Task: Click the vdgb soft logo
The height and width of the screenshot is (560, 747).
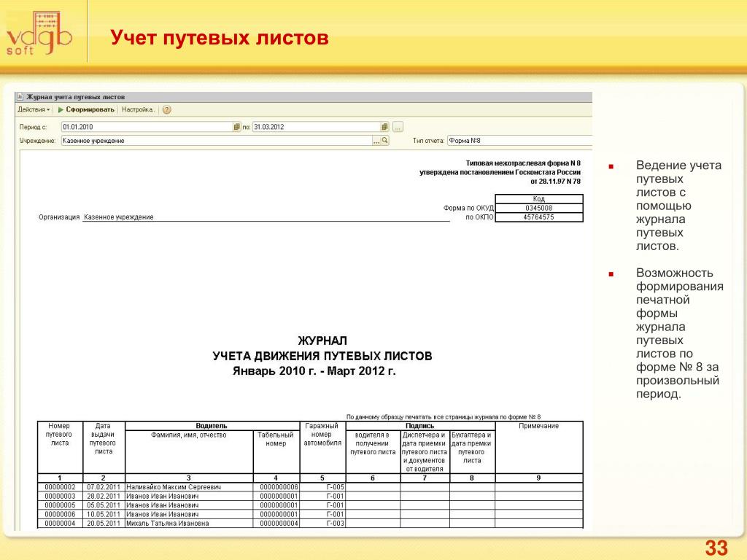Action: [x=39, y=34]
